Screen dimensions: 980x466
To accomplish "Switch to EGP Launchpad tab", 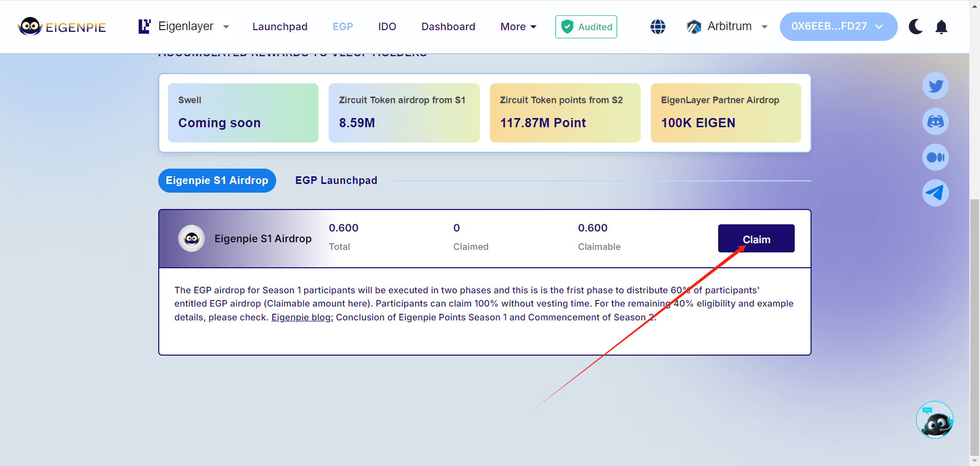I will coord(336,180).
